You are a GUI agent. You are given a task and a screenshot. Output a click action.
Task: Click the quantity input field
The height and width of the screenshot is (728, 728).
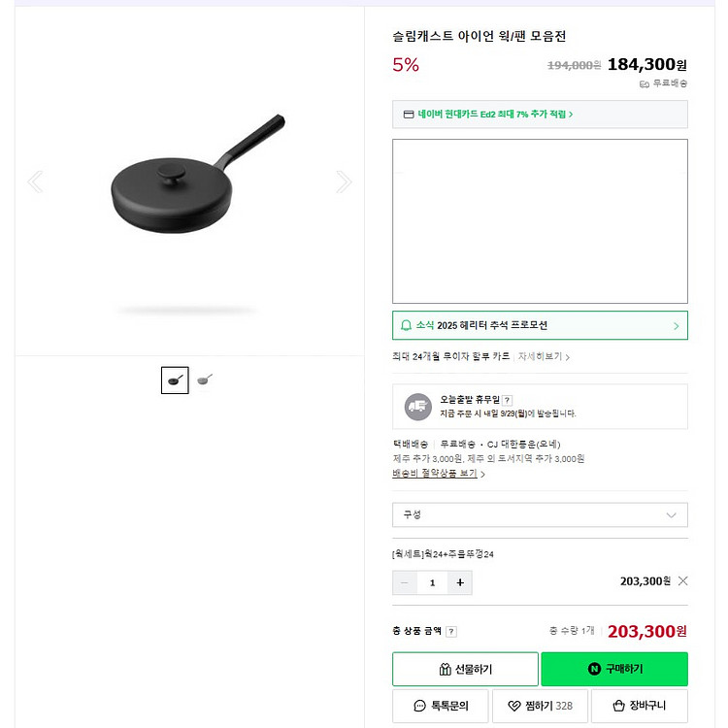(x=432, y=582)
